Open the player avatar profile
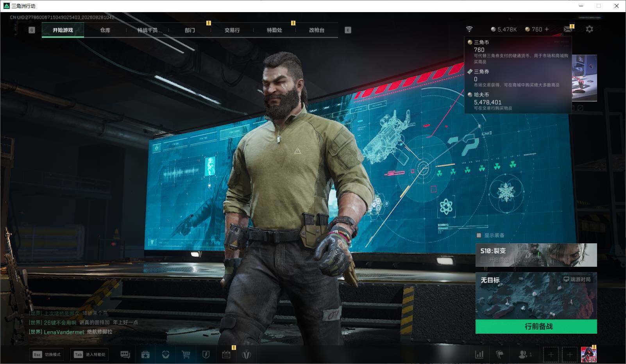Screen dimensions: 626x364 pyautogui.click(x=588, y=355)
